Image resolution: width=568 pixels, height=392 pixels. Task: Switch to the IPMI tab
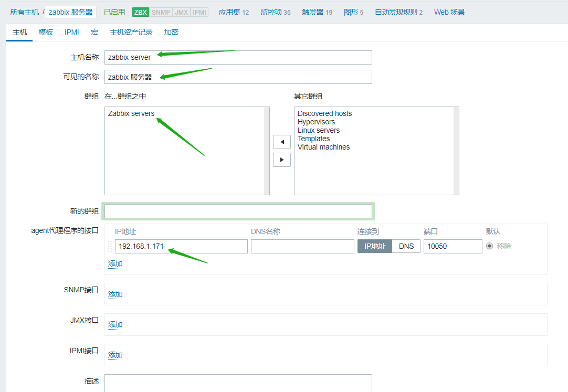72,32
